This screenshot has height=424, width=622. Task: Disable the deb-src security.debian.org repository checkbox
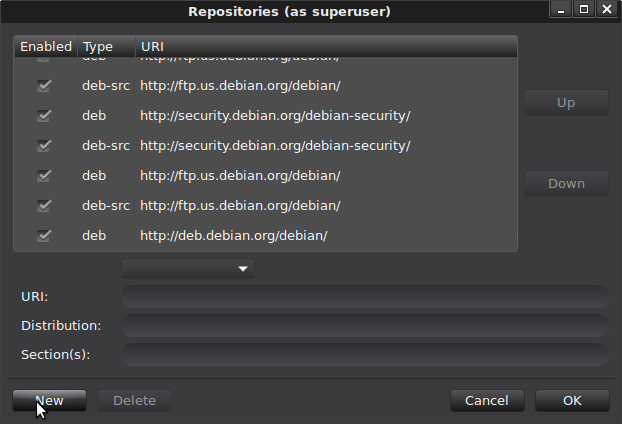tap(44, 146)
